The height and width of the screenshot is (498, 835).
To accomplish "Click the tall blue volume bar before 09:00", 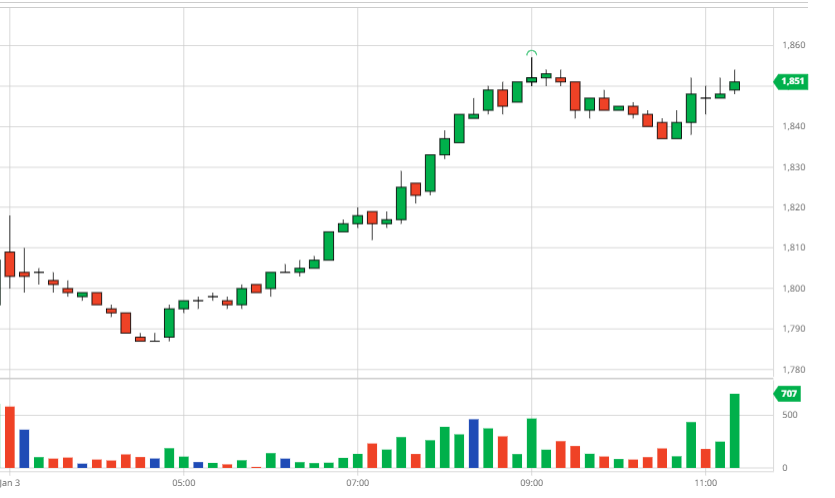I will pos(473,444).
